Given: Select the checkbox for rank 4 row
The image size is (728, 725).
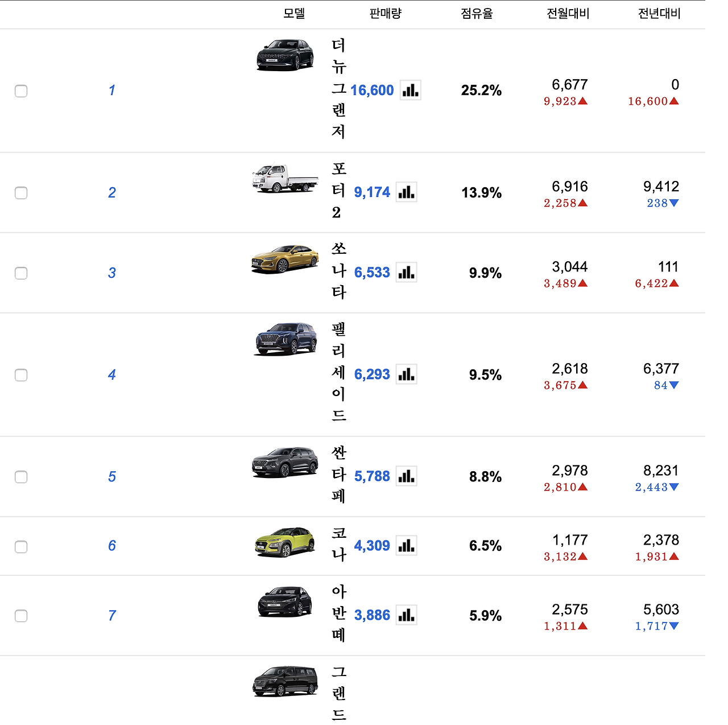Looking at the screenshot, I should tap(21, 375).
